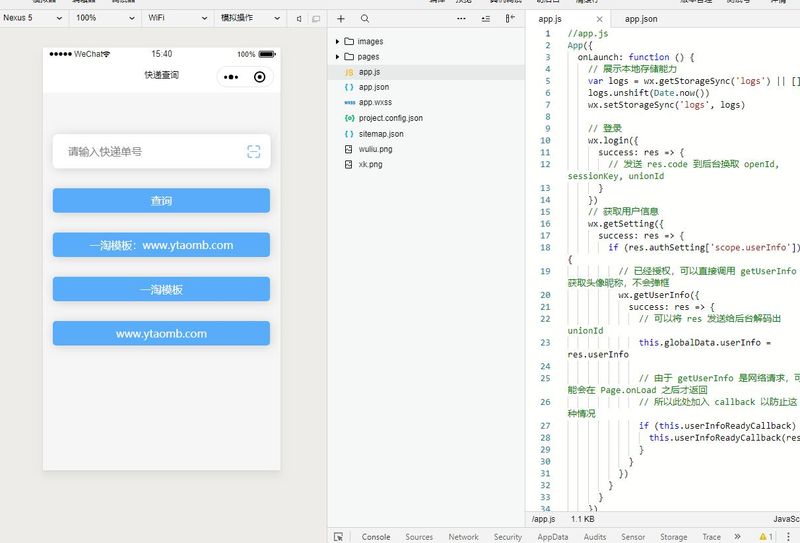This screenshot has height=543, width=800.
Task: Expand the pages folder arrow
Action: [337, 57]
